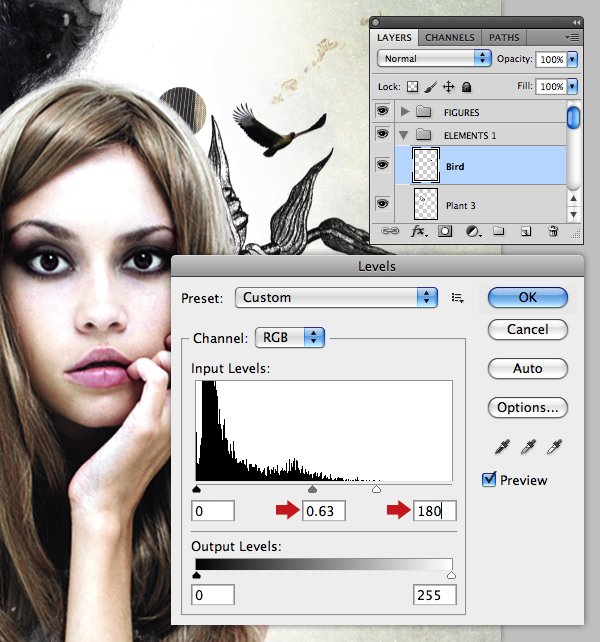Click the Opacity 100% field
The height and width of the screenshot is (642, 600).
tap(551, 59)
